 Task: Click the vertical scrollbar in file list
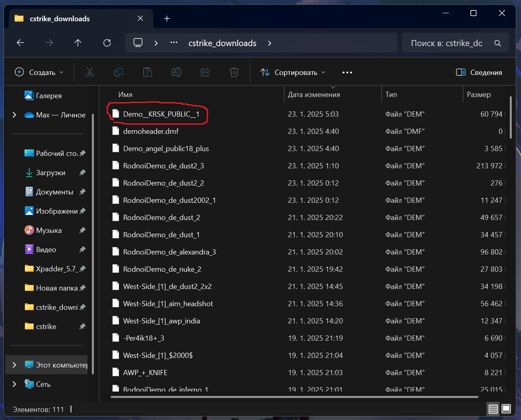coord(511,118)
